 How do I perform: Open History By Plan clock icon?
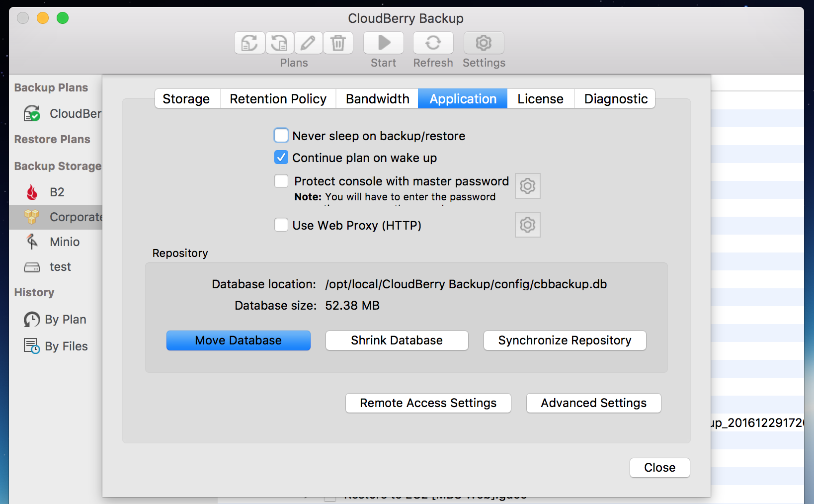pos(32,320)
